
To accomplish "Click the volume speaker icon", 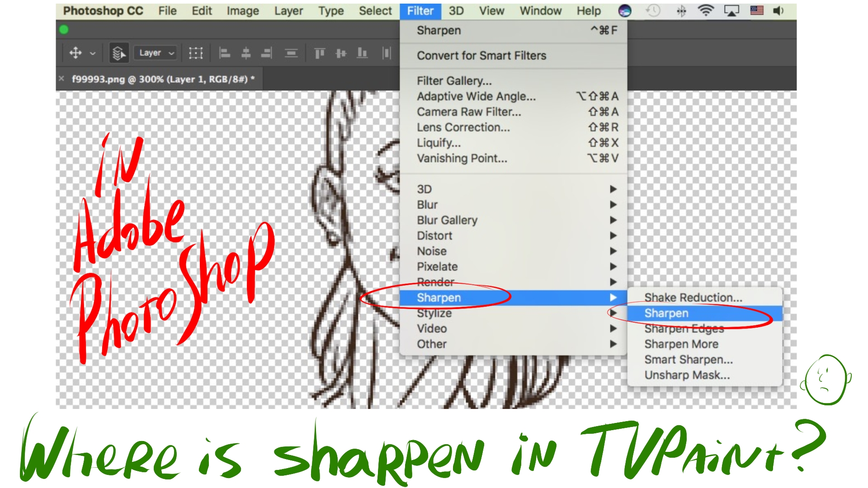I will [x=778, y=11].
